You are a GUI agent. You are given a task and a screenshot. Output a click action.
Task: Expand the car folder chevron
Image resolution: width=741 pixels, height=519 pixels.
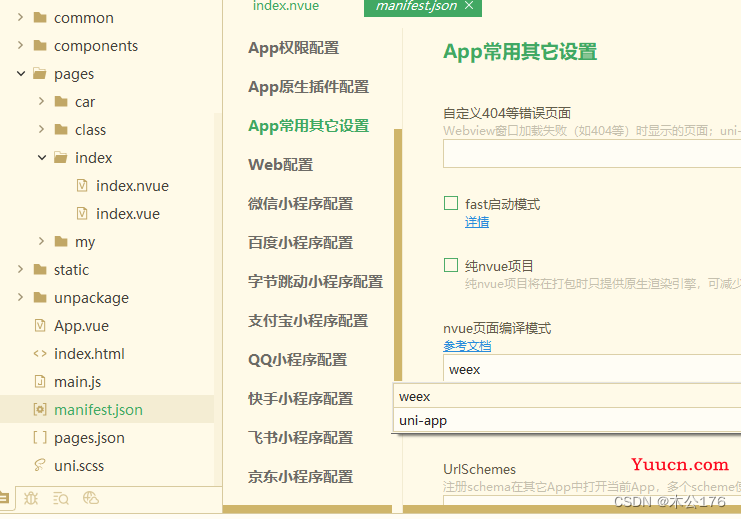pyautogui.click(x=42, y=101)
